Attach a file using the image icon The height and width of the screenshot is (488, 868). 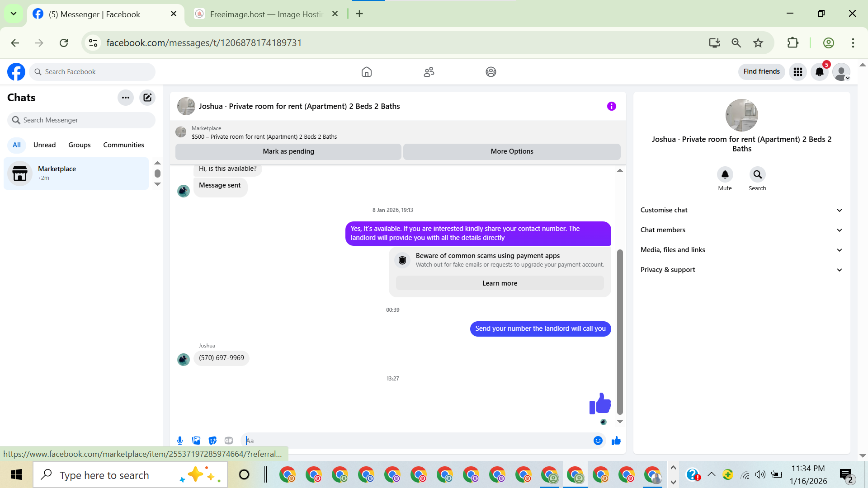(196, 441)
